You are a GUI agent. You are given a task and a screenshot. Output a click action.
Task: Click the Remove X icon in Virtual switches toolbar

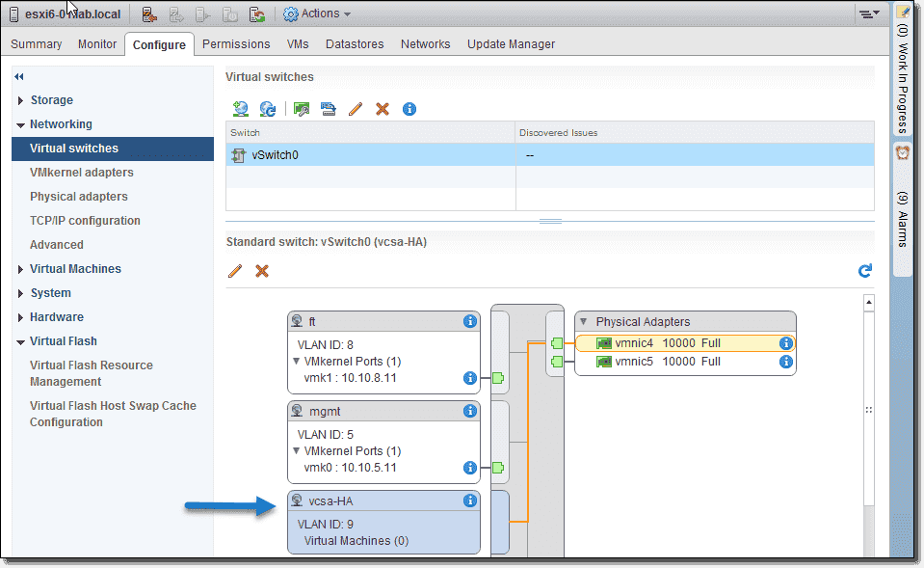tap(383, 109)
